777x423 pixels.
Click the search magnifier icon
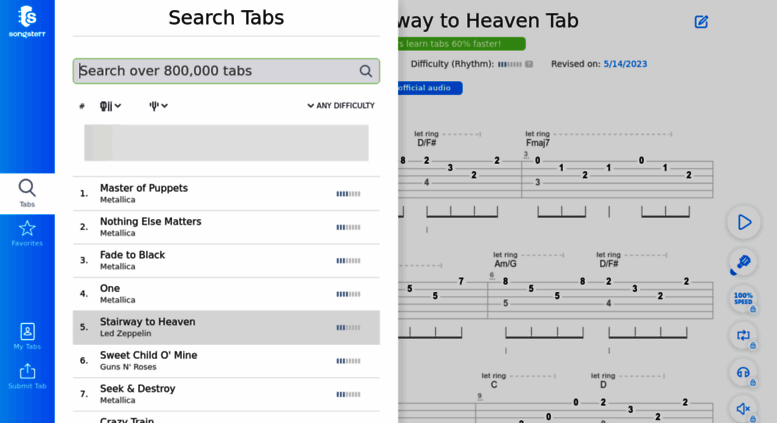pyautogui.click(x=366, y=71)
